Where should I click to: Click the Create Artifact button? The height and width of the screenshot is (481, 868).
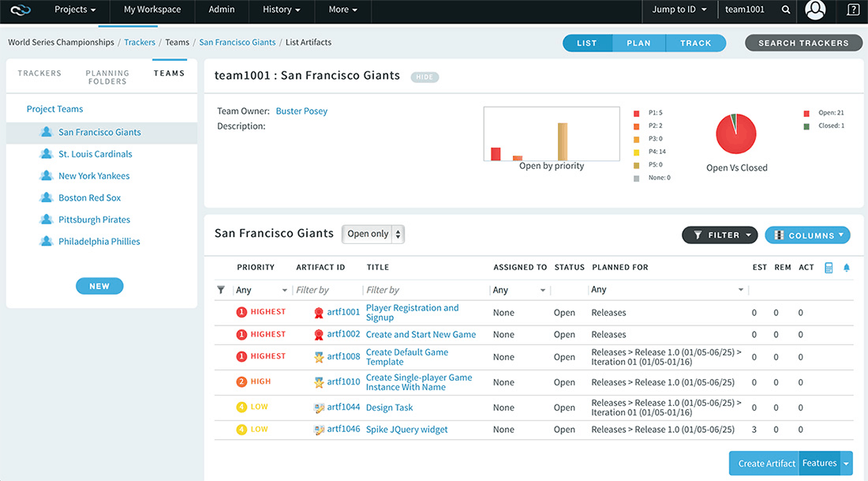pyautogui.click(x=765, y=464)
